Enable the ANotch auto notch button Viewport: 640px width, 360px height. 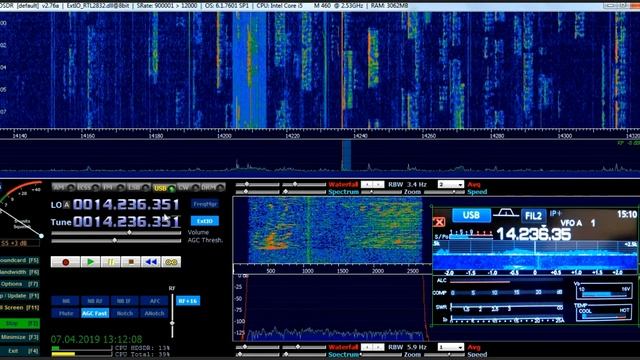coord(154,313)
